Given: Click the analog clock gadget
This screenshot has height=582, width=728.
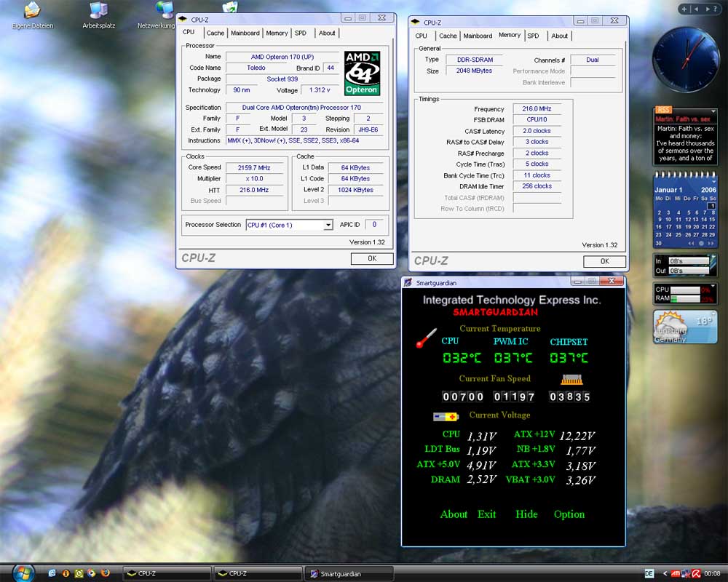Looking at the screenshot, I should pyautogui.click(x=686, y=60).
